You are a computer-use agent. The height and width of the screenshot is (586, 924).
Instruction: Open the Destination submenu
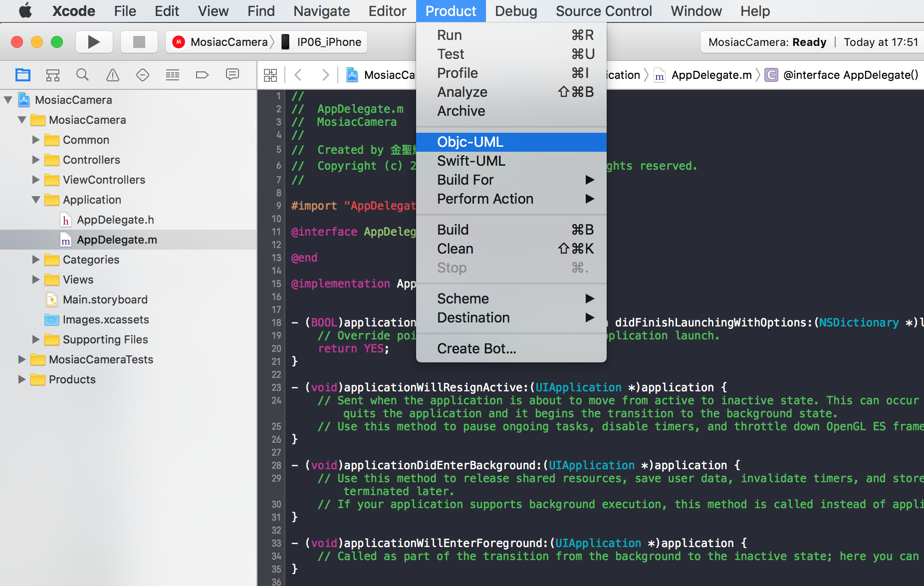click(511, 317)
